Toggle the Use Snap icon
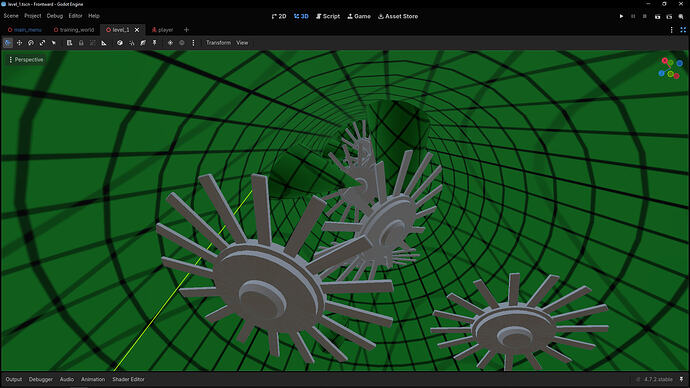Image resolution: width=690 pixels, height=388 pixels. click(x=132, y=43)
